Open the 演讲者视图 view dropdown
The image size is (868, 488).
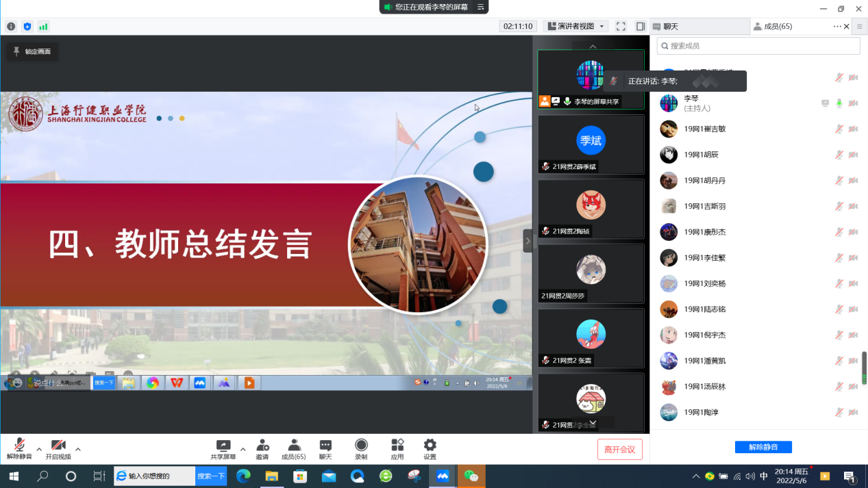point(575,27)
